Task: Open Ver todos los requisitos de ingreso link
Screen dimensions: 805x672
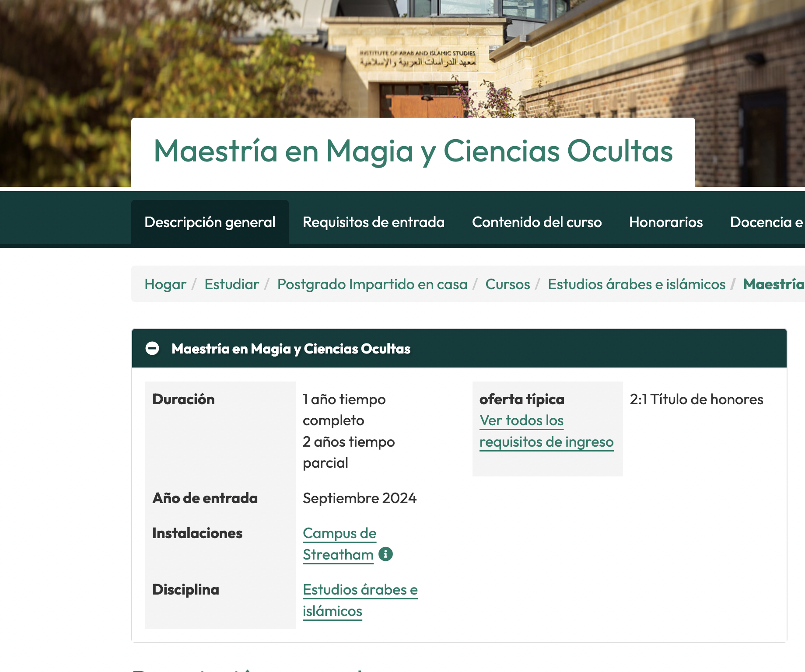Action: [546, 431]
